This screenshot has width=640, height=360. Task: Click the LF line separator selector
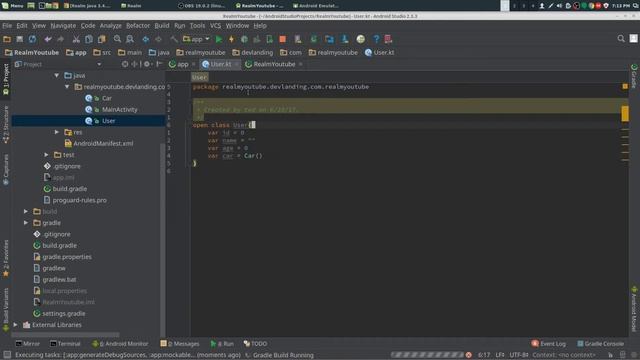click(x=500, y=355)
